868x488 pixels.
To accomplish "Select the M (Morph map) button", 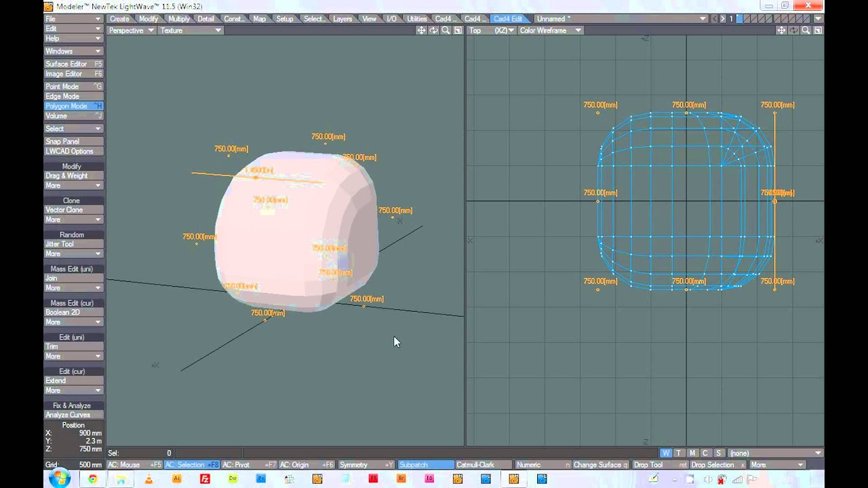I will click(x=692, y=453).
